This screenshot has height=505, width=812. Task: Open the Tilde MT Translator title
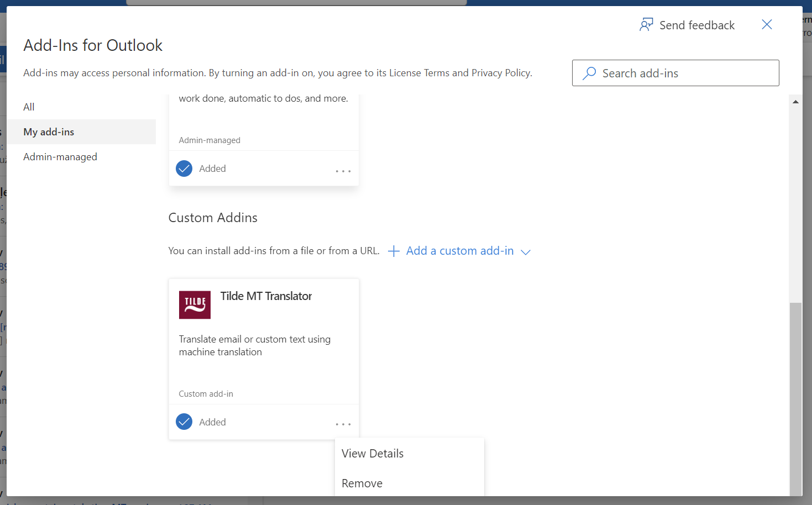[x=266, y=296]
